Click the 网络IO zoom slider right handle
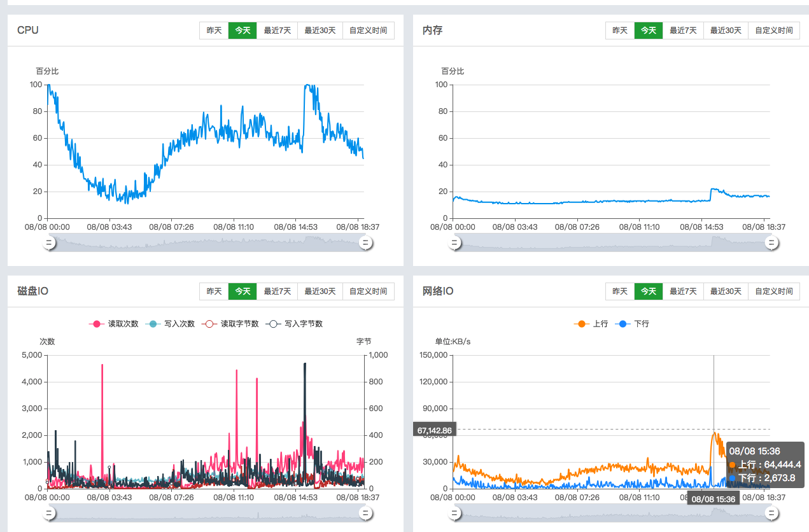809x532 pixels. click(x=771, y=513)
